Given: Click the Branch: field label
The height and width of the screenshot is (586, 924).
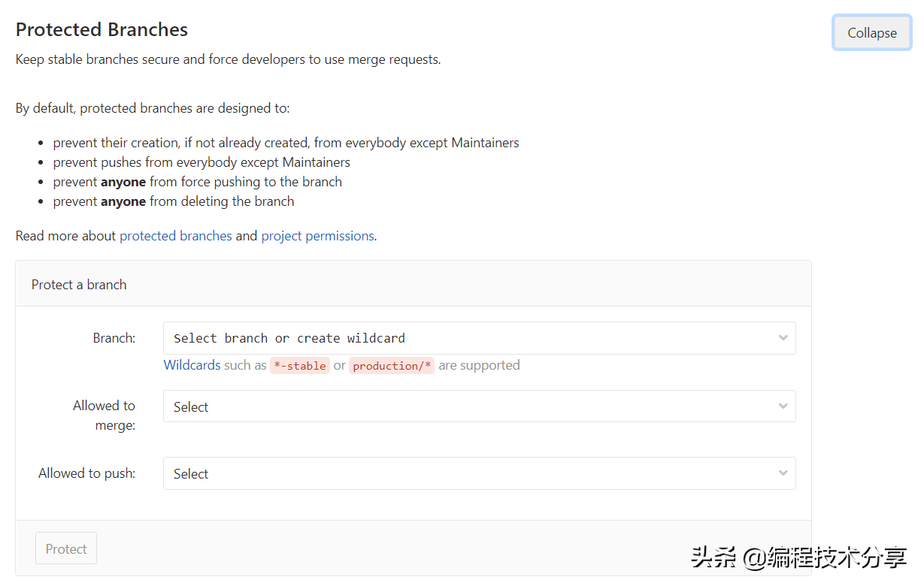Looking at the screenshot, I should 114,338.
